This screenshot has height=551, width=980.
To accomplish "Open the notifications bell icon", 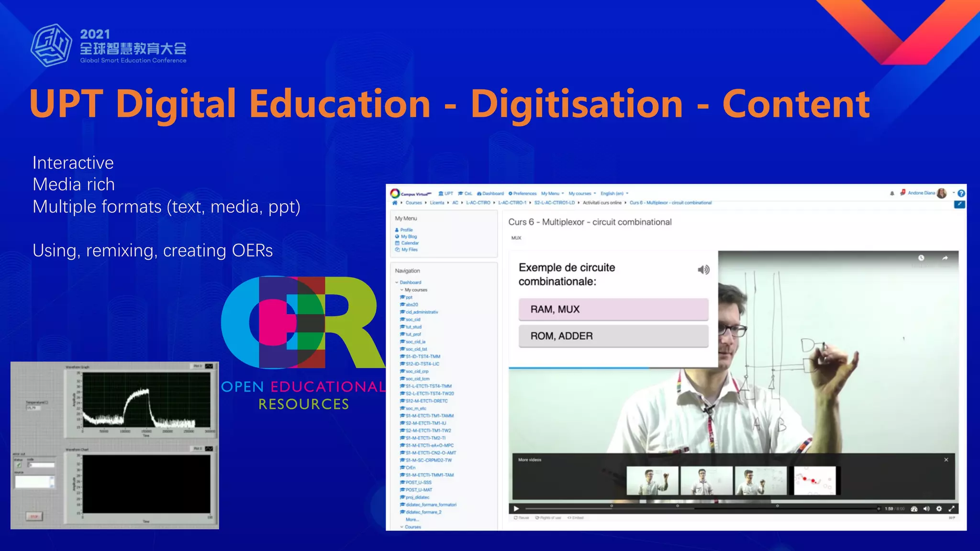I will click(892, 194).
